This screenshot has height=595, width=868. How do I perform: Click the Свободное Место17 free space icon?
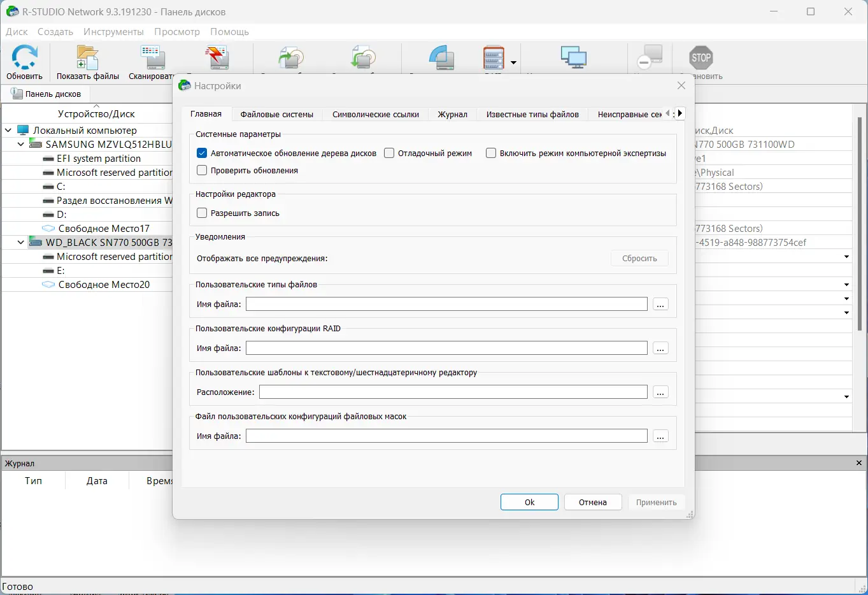pos(48,228)
